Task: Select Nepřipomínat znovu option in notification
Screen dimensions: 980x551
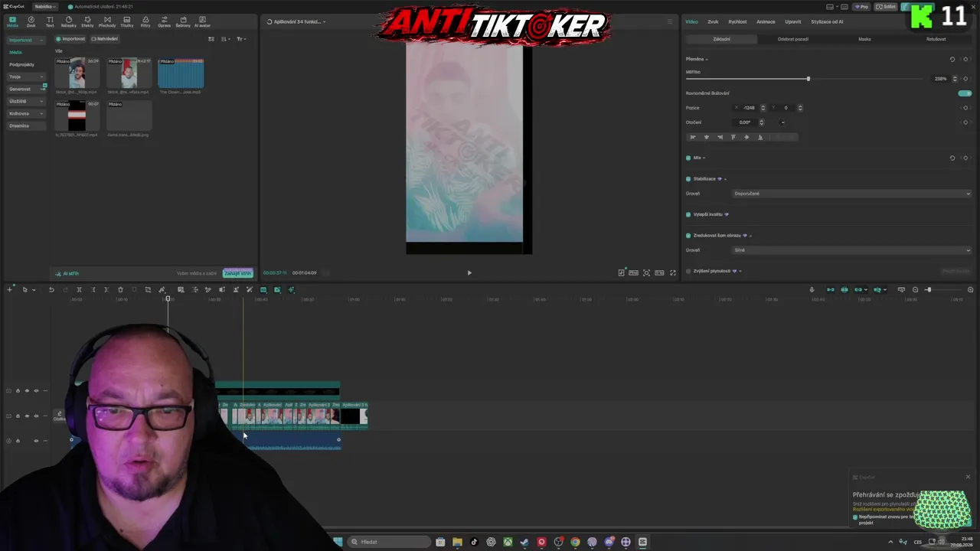Action: coord(856,517)
